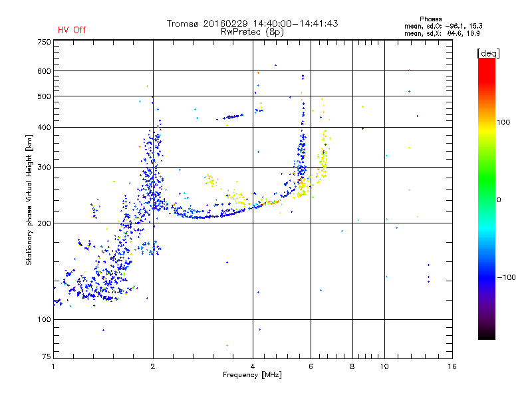532x399 pixels.
Task: Click the y-axis tick label '750'
Action: click(44, 42)
